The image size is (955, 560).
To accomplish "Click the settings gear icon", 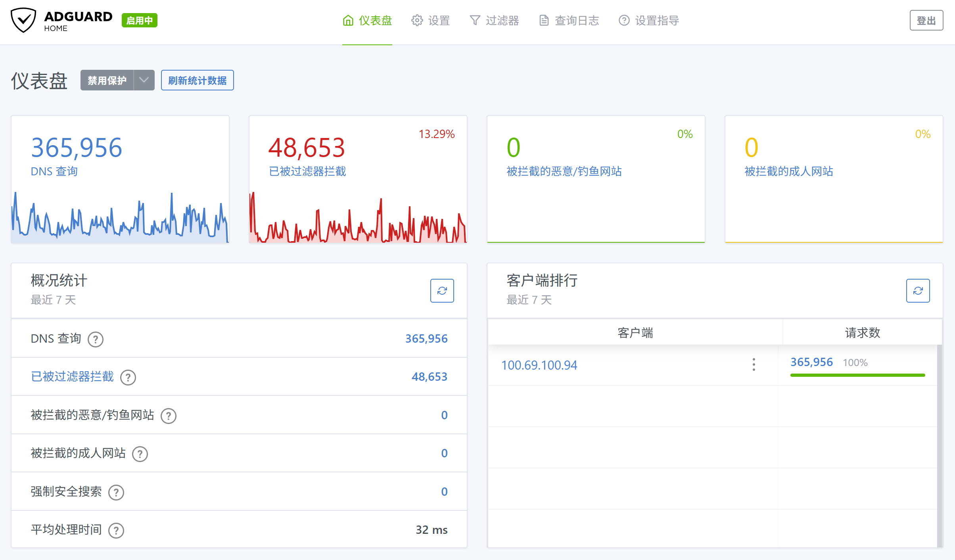I will pos(416,20).
